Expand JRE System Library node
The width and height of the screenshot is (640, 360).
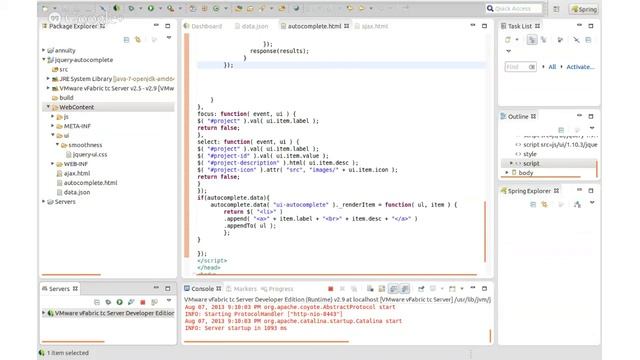(x=48, y=78)
